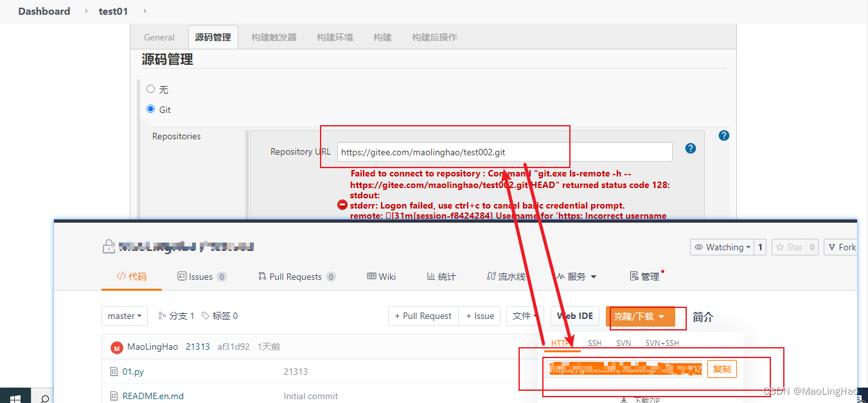Open help icon beside Repositories section
Viewport: 868px width, 403px height.
(724, 135)
